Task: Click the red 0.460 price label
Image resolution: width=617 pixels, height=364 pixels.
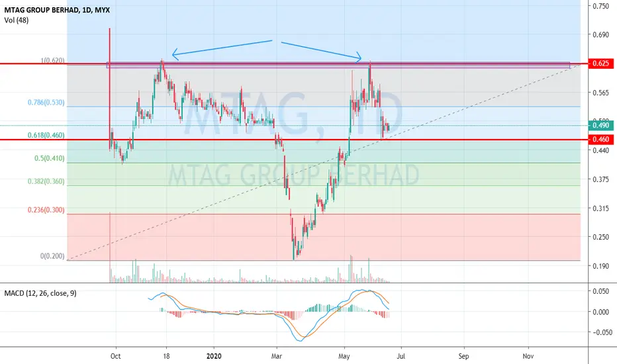Action: pos(600,139)
